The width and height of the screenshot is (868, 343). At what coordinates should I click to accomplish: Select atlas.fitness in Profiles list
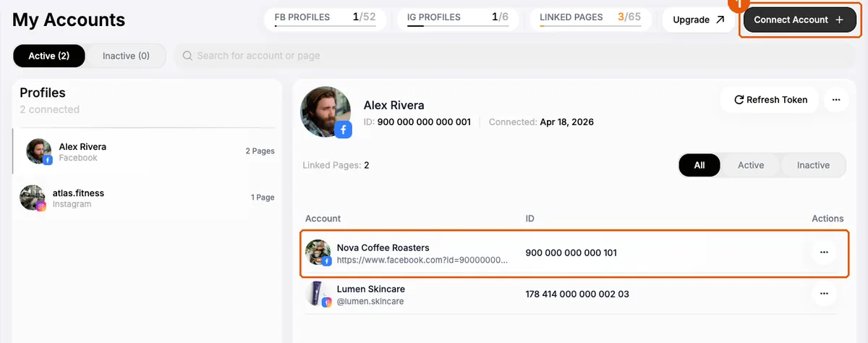[148, 198]
